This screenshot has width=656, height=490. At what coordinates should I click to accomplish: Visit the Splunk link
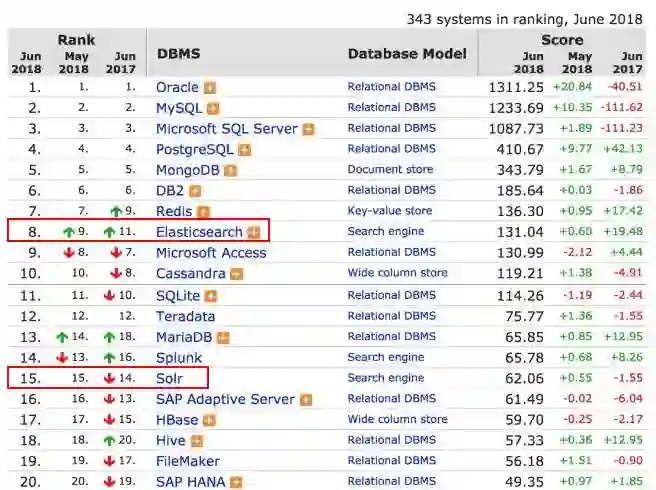point(179,358)
